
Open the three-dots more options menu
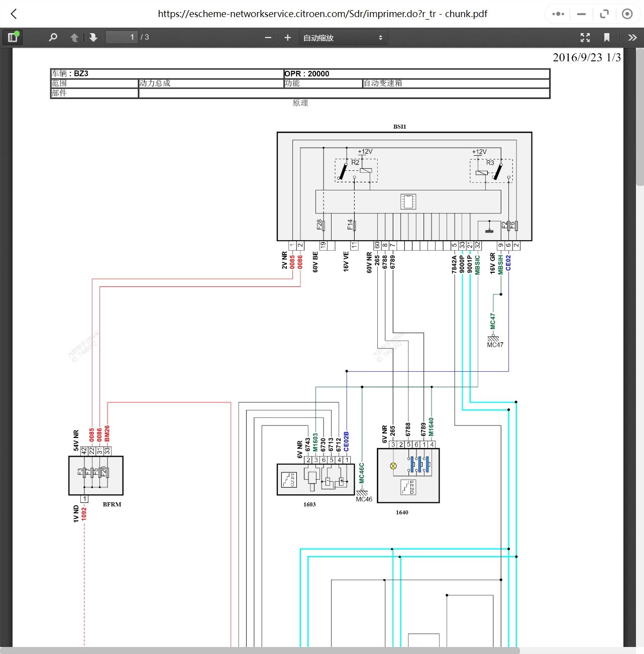coord(558,14)
